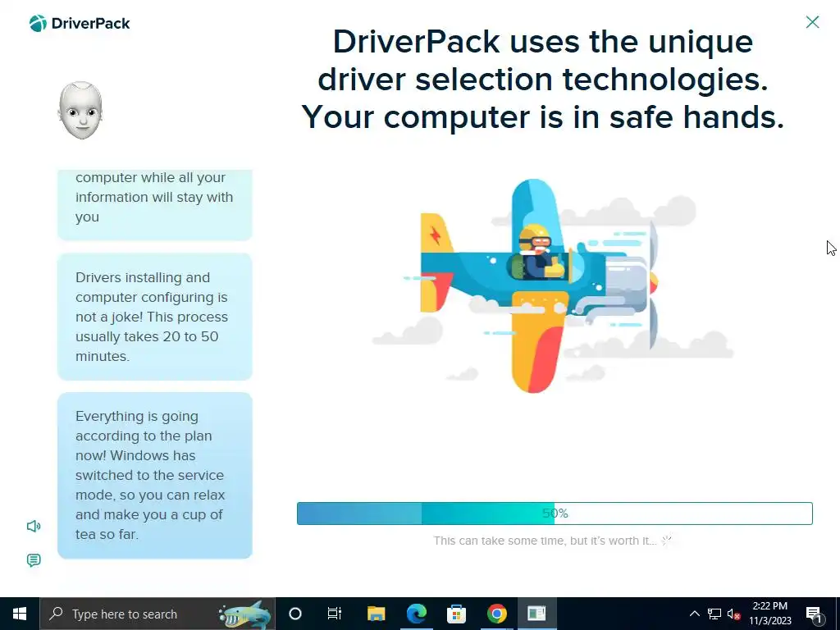Open Cortana from the taskbar
The width and height of the screenshot is (840, 630).
pos(295,614)
